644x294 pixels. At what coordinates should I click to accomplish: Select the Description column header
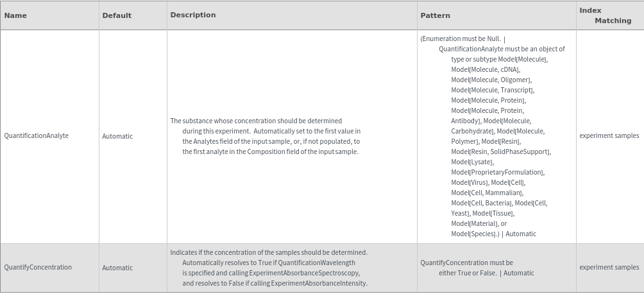tap(193, 15)
